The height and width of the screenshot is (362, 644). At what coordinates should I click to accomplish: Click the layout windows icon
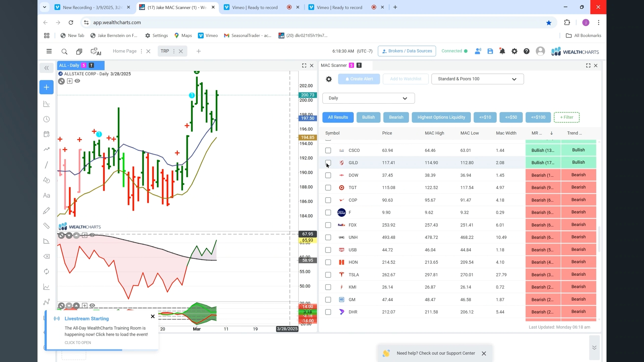79,52
